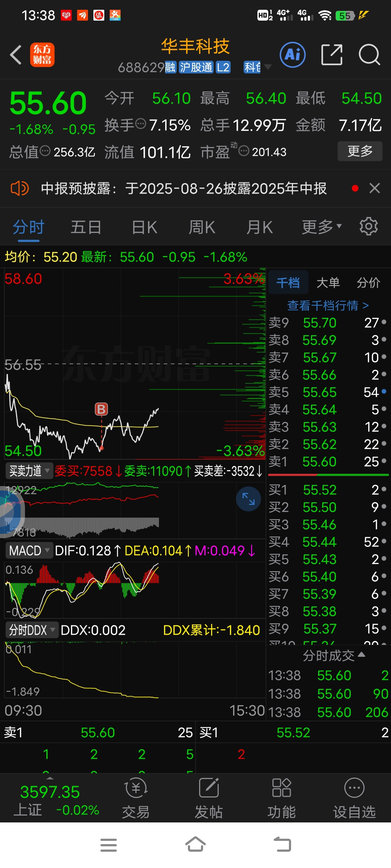This screenshot has height=868, width=391.
Task: Tap 13:38 trade with volume 90
Action: click(x=328, y=694)
